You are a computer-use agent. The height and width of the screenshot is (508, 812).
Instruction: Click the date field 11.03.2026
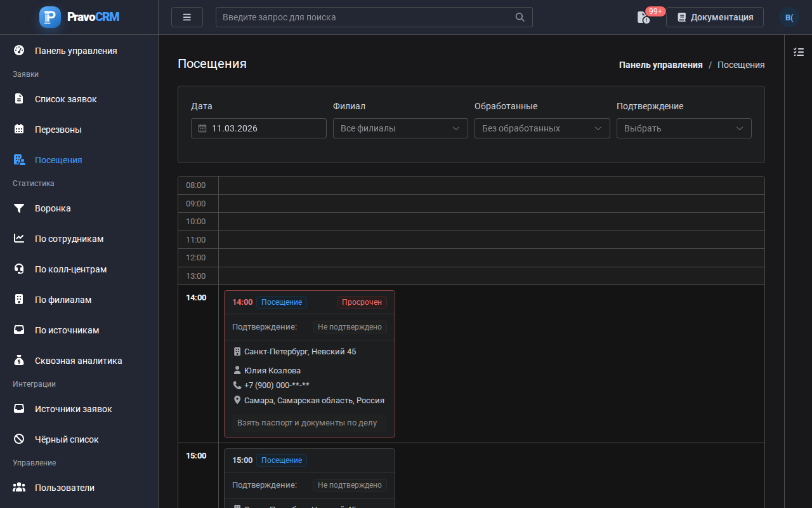pos(259,128)
